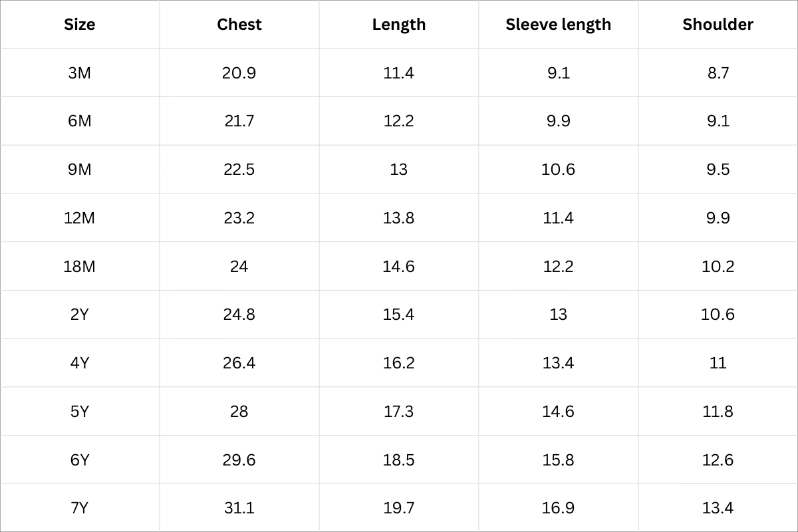Click shoulder value 13.4 for 7Y
This screenshot has width=798, height=532.
point(718,509)
